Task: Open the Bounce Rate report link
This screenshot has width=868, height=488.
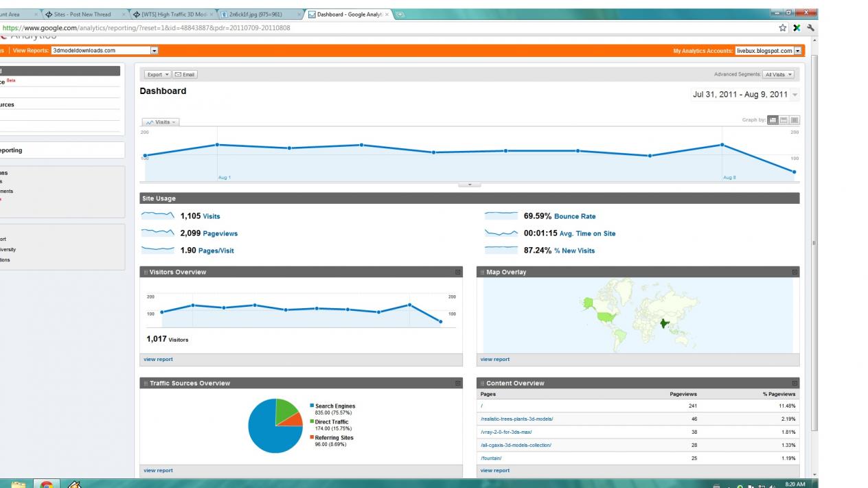Action: 575,216
